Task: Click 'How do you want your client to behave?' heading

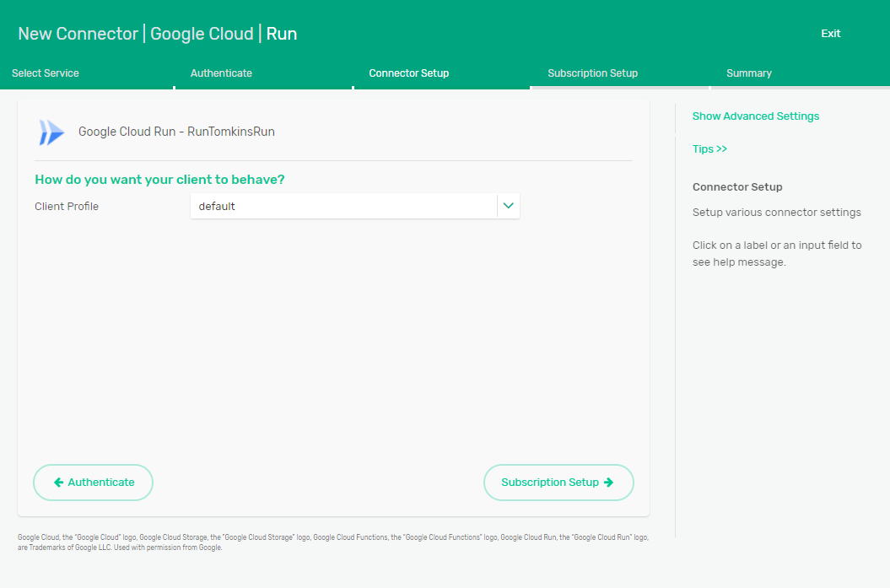Action: (x=159, y=180)
